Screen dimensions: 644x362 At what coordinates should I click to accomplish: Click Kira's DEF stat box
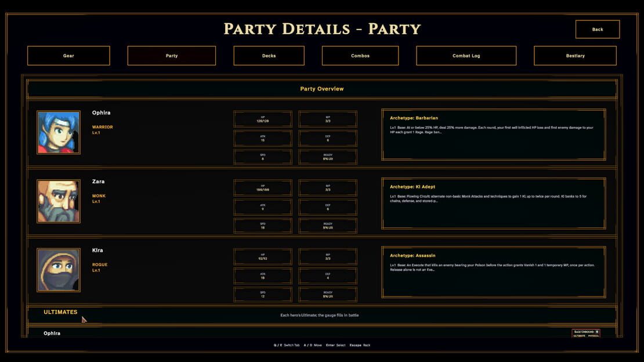tap(328, 276)
